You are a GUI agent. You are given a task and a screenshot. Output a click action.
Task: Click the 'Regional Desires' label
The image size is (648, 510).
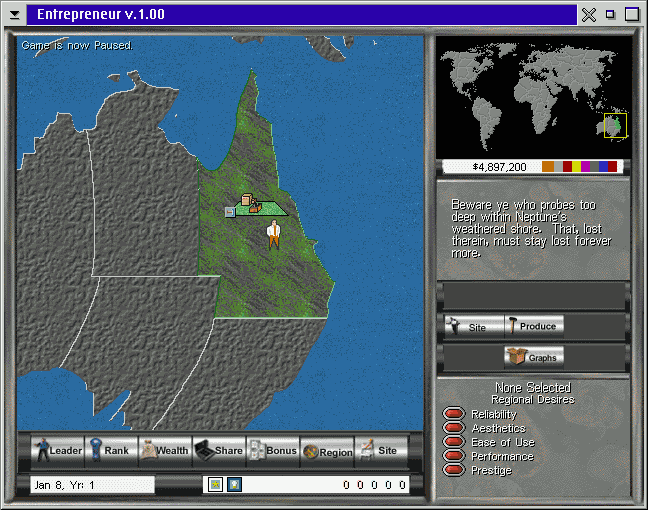click(533, 399)
